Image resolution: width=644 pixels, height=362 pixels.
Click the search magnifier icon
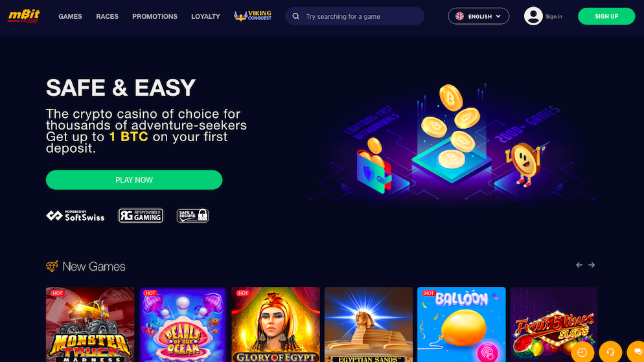(295, 16)
